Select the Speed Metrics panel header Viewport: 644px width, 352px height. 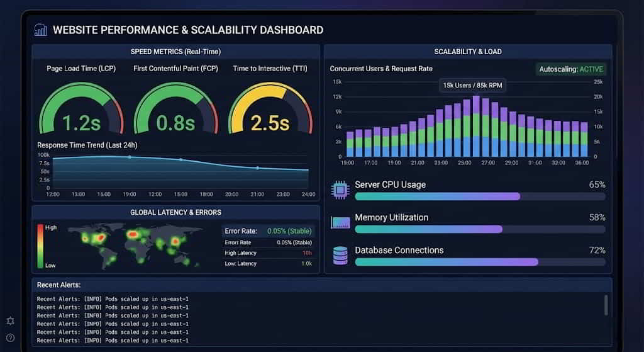pyautogui.click(x=175, y=52)
